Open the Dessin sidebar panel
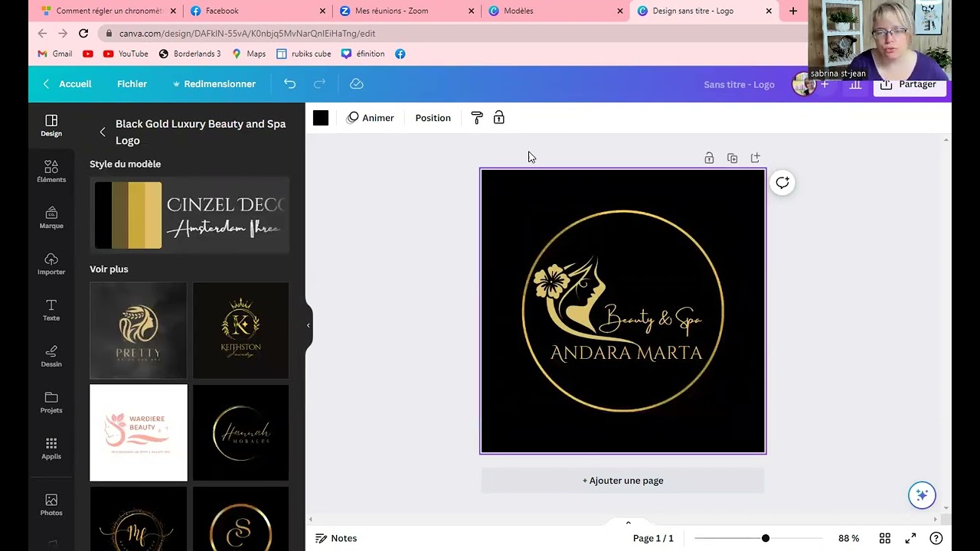Image resolution: width=980 pixels, height=551 pixels. tap(51, 356)
